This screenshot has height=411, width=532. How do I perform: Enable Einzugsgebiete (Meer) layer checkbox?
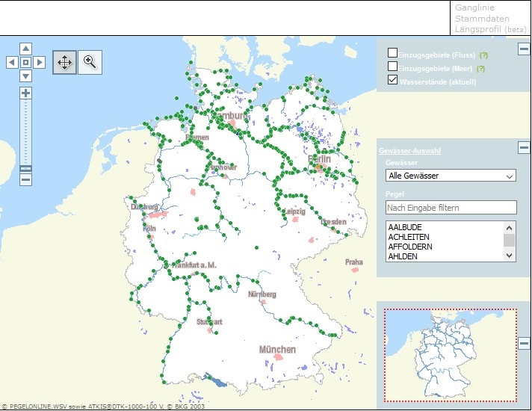pos(392,67)
